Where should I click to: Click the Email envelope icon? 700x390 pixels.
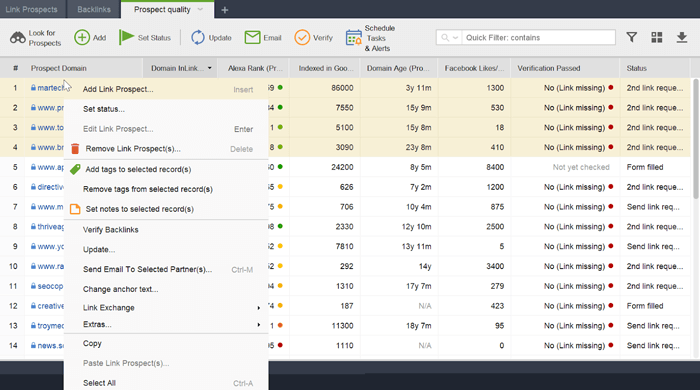[252, 37]
